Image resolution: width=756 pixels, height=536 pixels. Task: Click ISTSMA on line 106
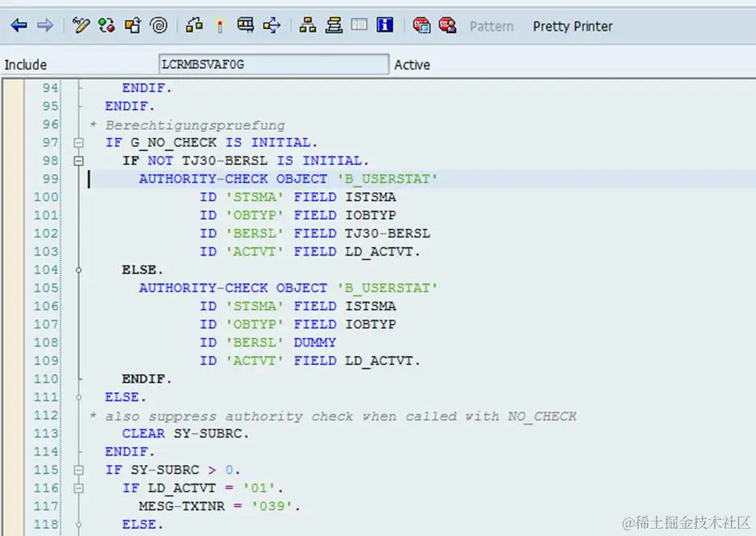click(x=370, y=306)
